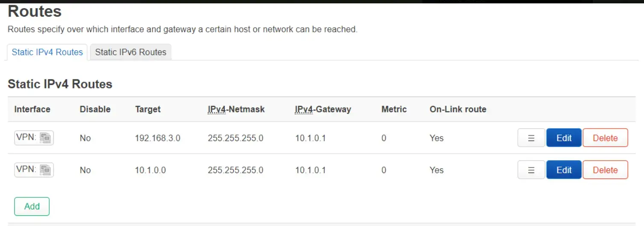Click the VPN interface icon in the 192.168.3.0 row
This screenshot has width=644, height=226.
point(45,138)
